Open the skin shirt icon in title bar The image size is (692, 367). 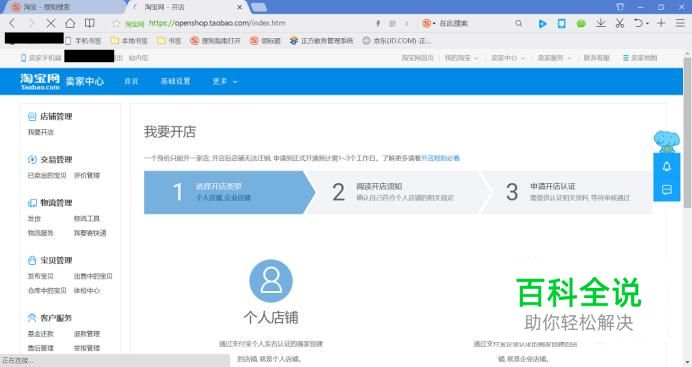(620, 7)
